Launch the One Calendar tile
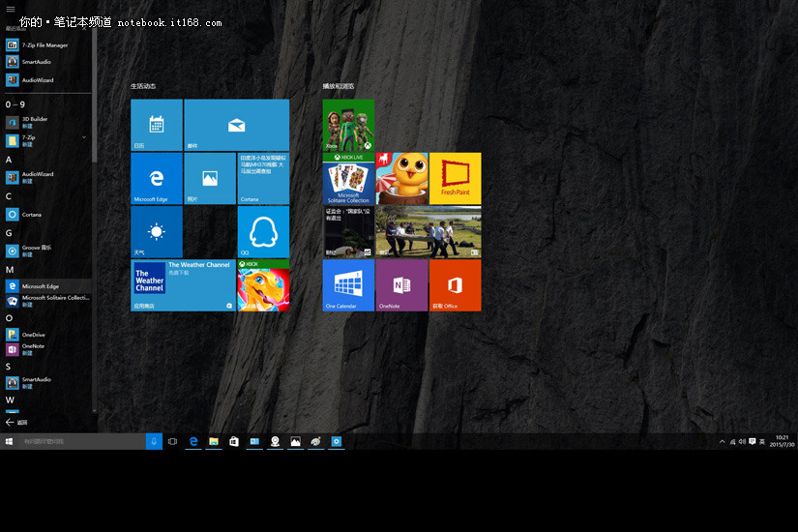798x532 pixels. click(348, 285)
